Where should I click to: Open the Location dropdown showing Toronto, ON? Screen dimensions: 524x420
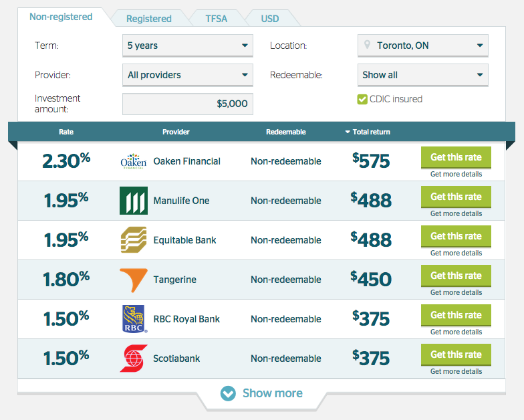[x=422, y=45]
